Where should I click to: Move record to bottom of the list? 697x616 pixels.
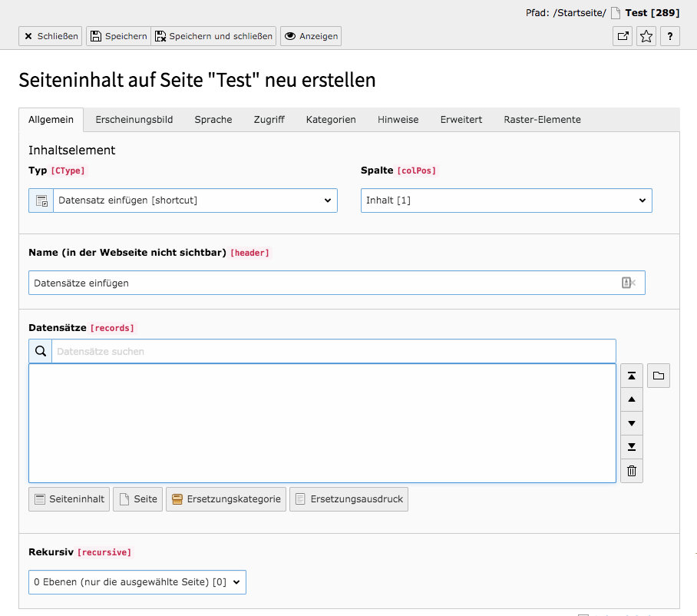[631, 447]
